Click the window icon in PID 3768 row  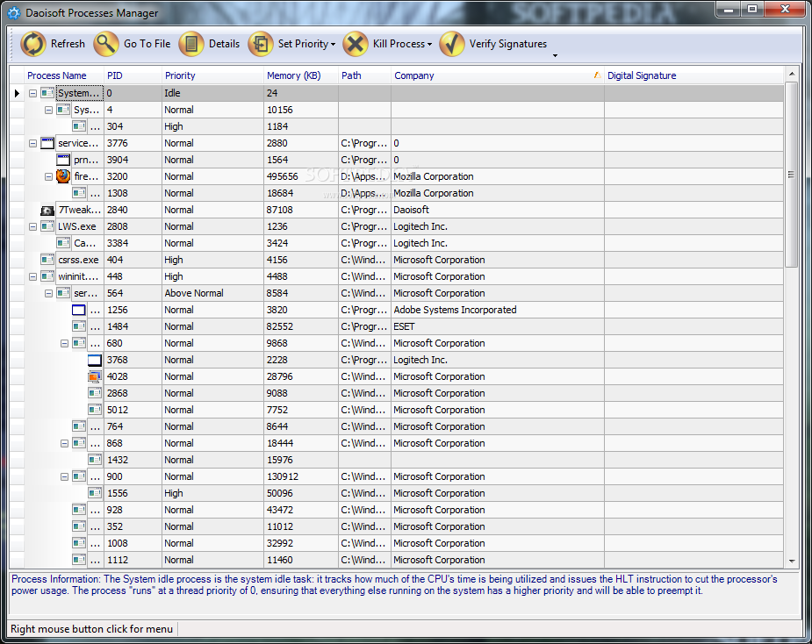[x=95, y=360]
